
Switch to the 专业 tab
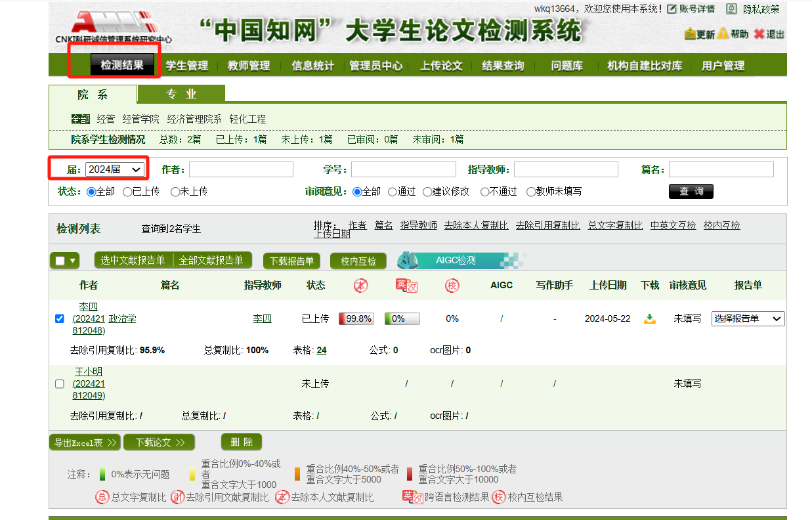pos(181,95)
